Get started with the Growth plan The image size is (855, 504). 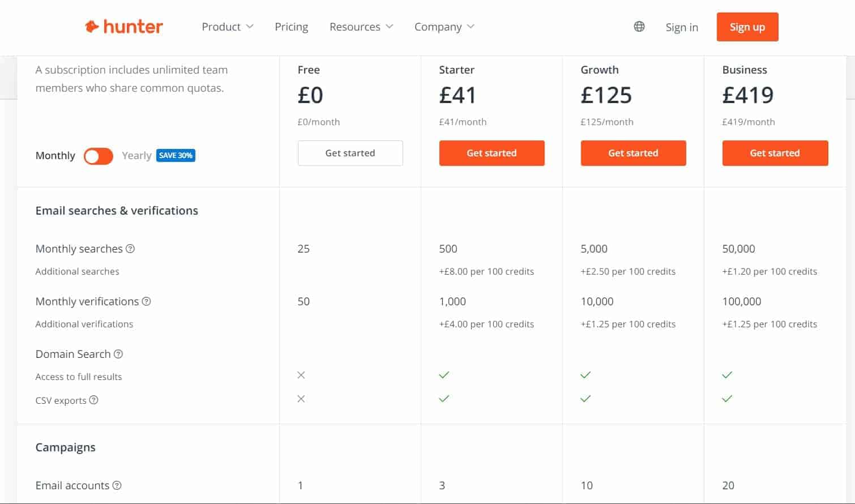pos(634,153)
